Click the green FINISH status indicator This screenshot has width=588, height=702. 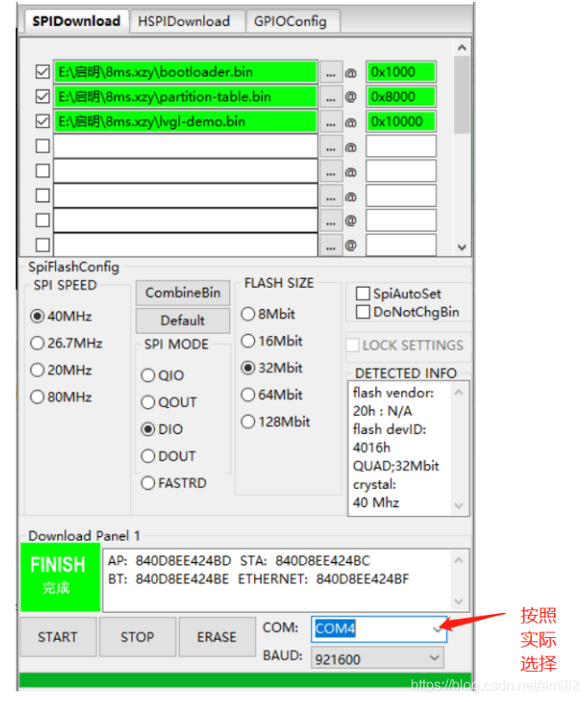pos(60,577)
